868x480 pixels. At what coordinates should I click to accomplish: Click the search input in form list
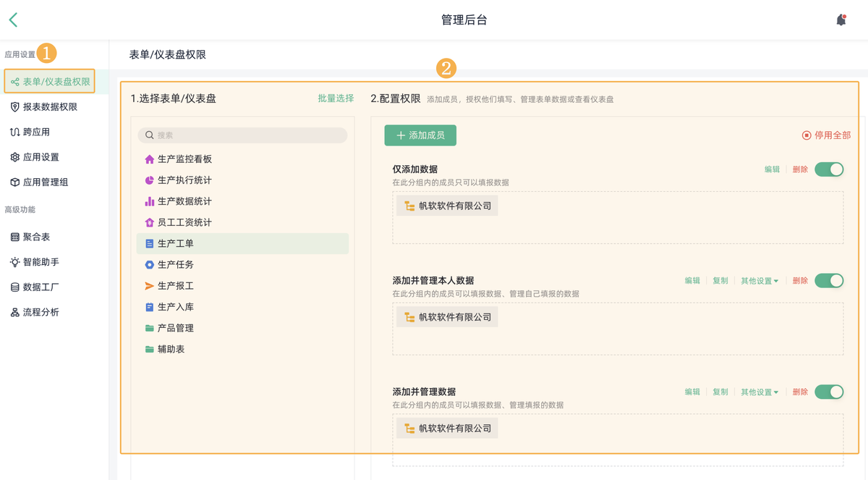click(x=242, y=135)
